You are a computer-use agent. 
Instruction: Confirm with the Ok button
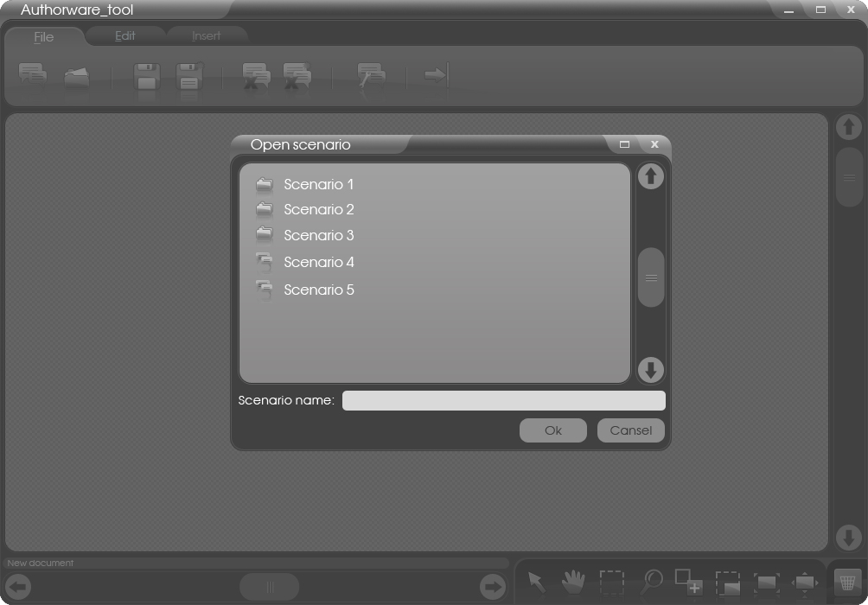click(x=552, y=430)
